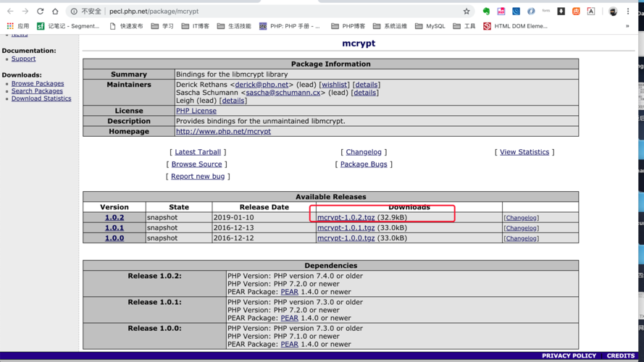Open version 1.0.1 release page
644x362 pixels.
(x=114, y=228)
